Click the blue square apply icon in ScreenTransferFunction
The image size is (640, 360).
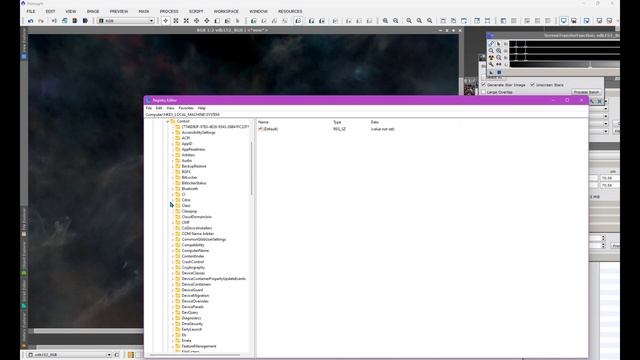pyautogui.click(x=499, y=72)
